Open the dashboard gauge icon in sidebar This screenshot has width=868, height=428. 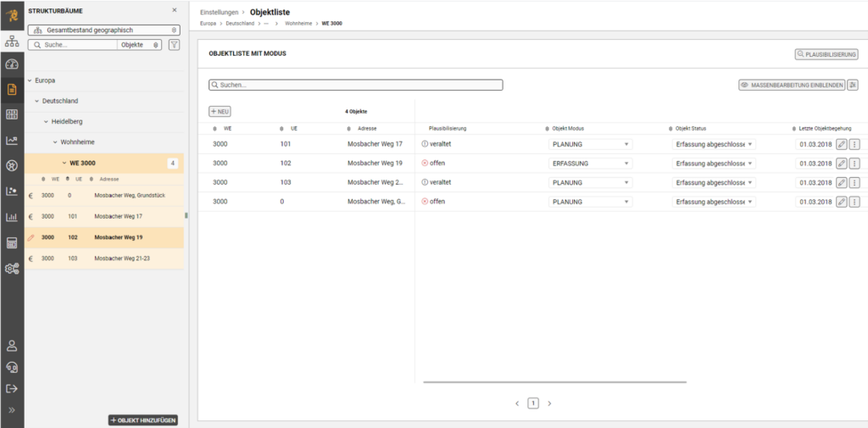point(12,64)
